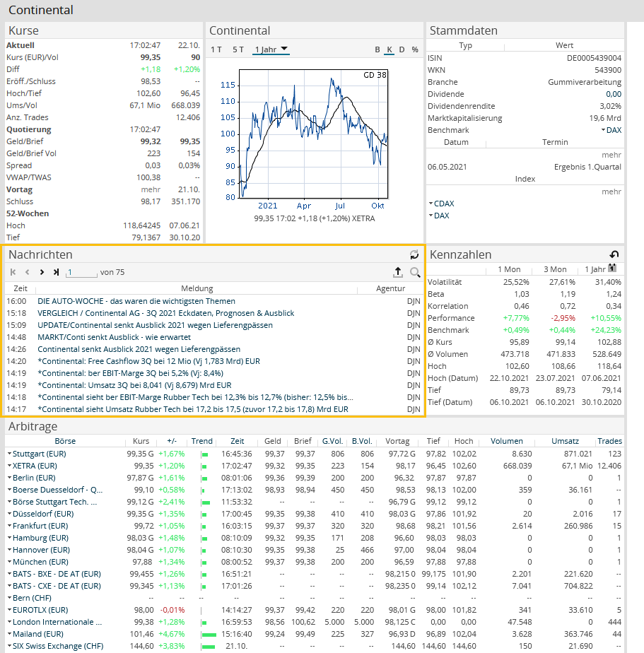Jump to last news page
This screenshot has height=653, width=644.
56,272
